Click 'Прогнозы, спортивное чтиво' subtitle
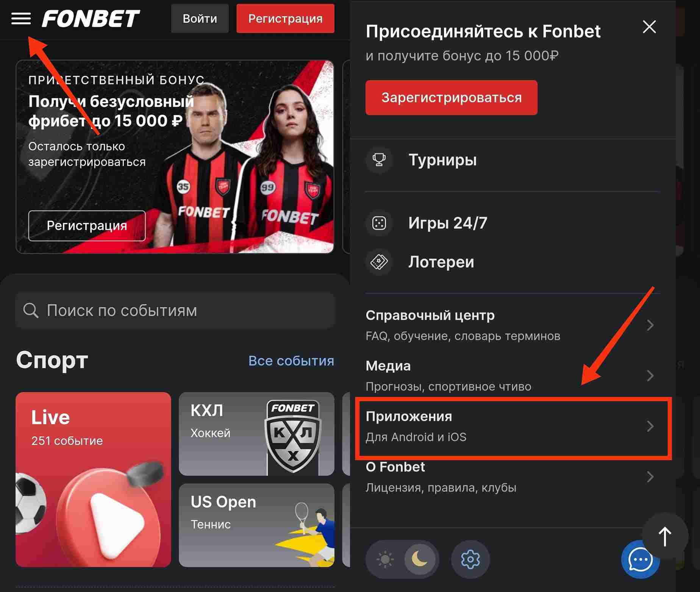Image resolution: width=700 pixels, height=592 pixels. point(448,386)
